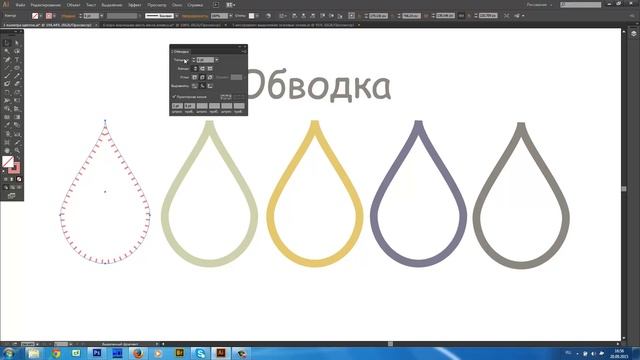Open the Arrange Documents dropdown
The image size is (640, 360).
click(231, 5)
